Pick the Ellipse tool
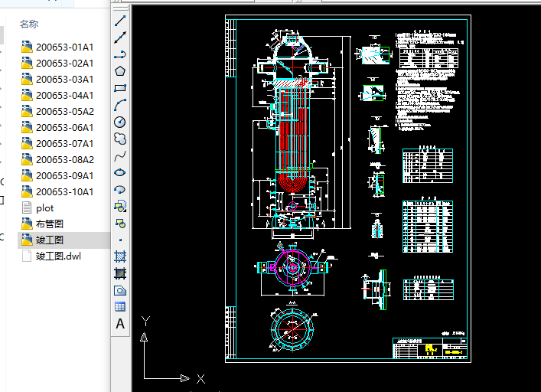The height and width of the screenshot is (392, 541). [120, 172]
